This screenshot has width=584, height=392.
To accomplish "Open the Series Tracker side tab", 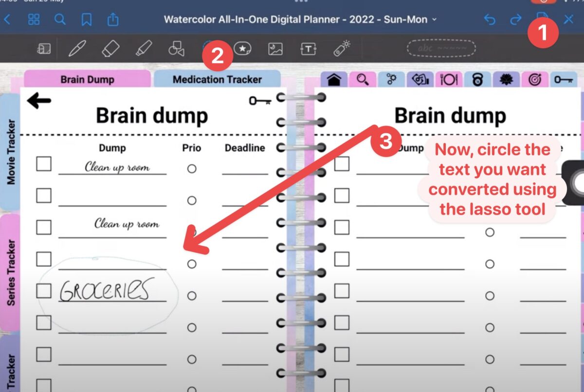I will pos(11,272).
